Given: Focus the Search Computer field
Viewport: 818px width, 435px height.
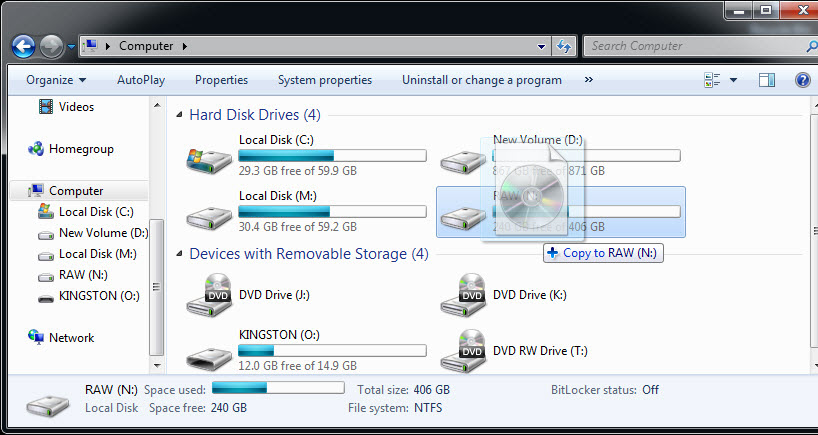Looking at the screenshot, I should [x=699, y=46].
